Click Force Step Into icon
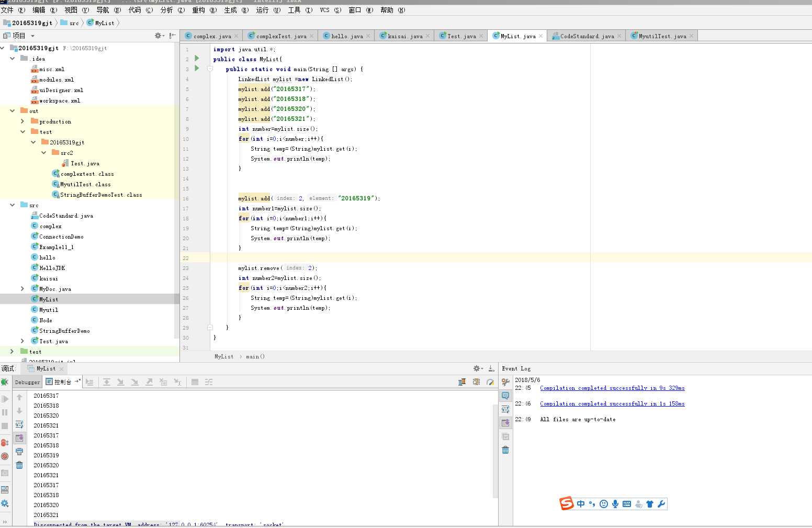812x528 pixels. click(x=135, y=382)
